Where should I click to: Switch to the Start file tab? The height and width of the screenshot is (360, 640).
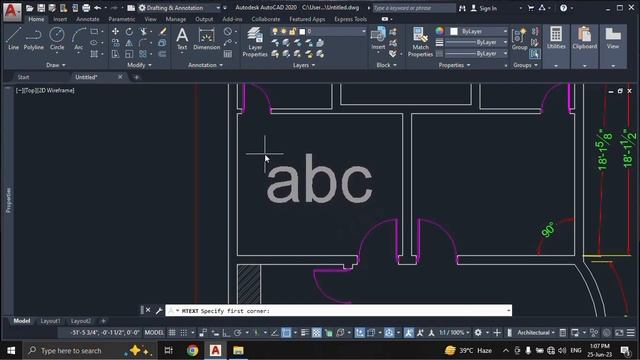click(23, 77)
